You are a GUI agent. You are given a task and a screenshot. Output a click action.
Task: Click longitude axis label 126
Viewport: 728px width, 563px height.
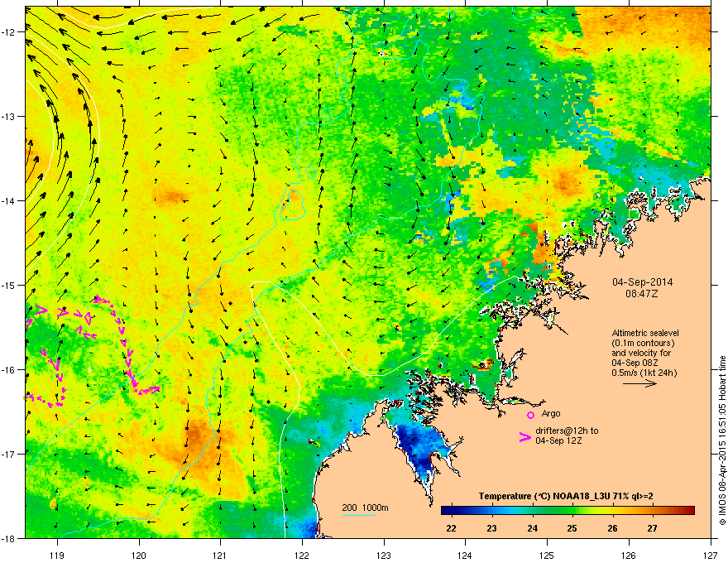click(629, 555)
